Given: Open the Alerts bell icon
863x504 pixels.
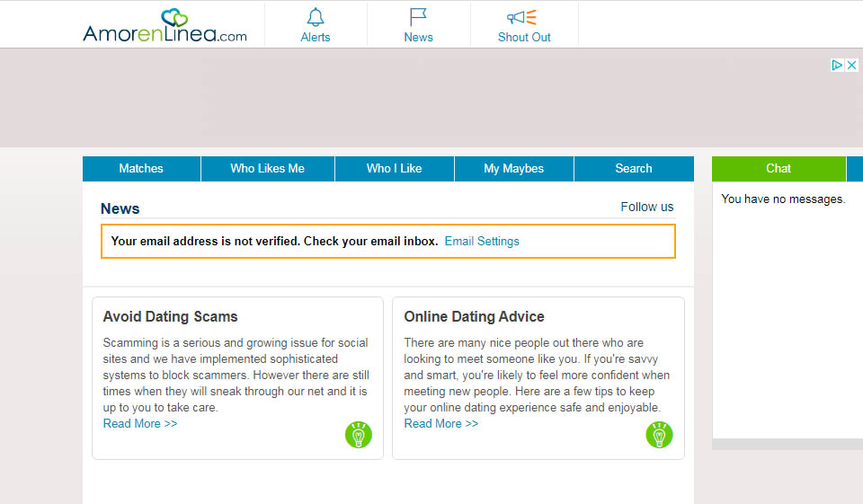Looking at the screenshot, I should pos(316,17).
